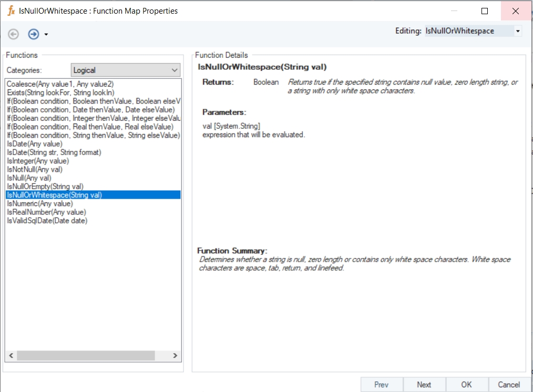The width and height of the screenshot is (533, 392).
Task: Click the fx function icon in title bar
Action: (11, 11)
